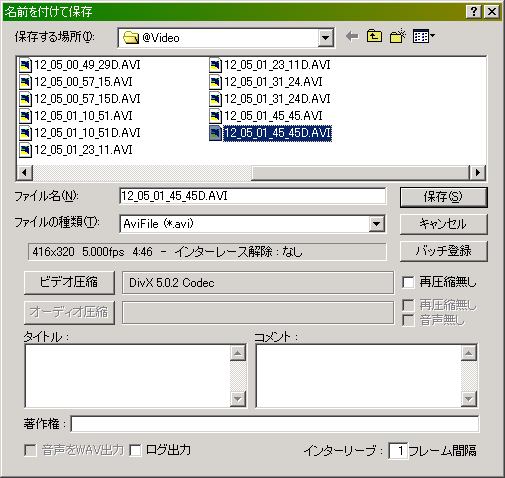Open the ファイルの種類 AviFile dropdown
This screenshot has height=478, width=505.
(377, 224)
